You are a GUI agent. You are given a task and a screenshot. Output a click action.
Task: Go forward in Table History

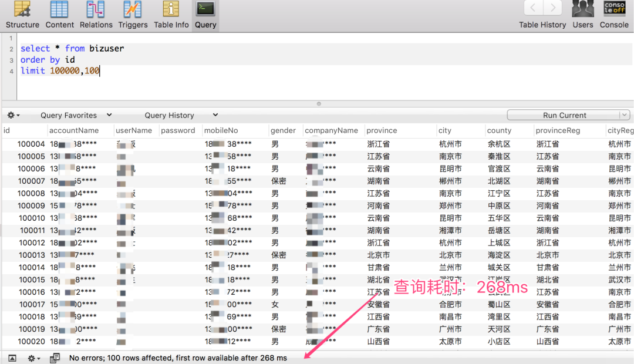click(552, 8)
